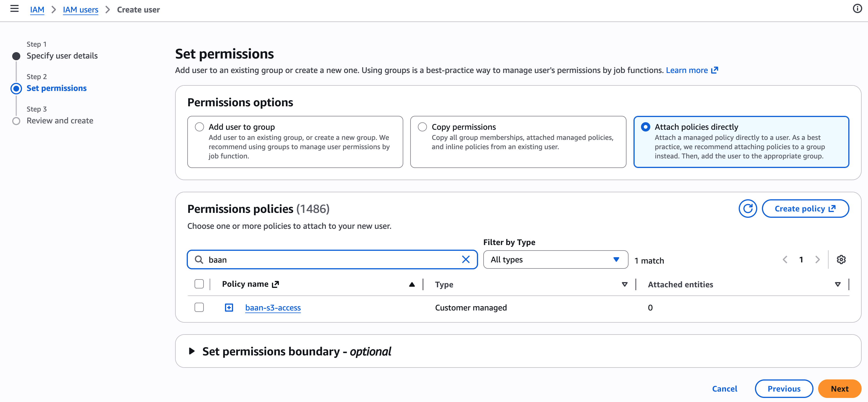
Task: Click Create policy button
Action: pyautogui.click(x=805, y=209)
